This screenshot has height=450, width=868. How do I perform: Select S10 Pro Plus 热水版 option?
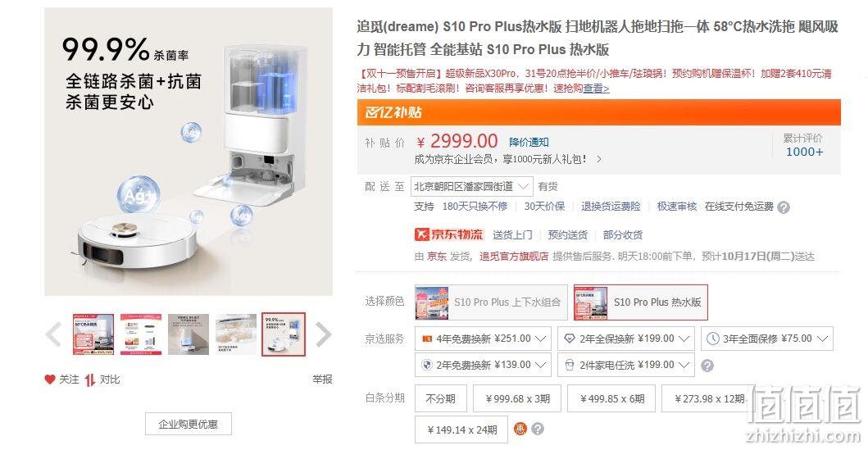tap(640, 302)
